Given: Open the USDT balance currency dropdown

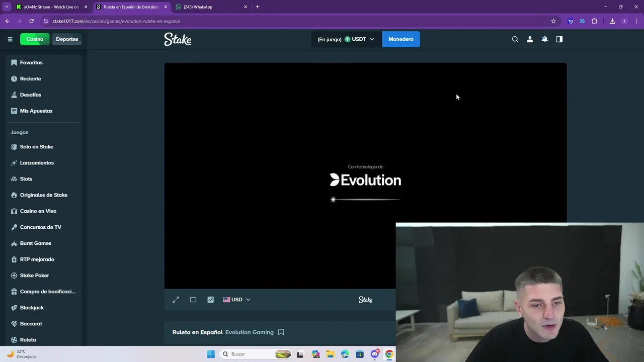Looking at the screenshot, I should (x=346, y=39).
